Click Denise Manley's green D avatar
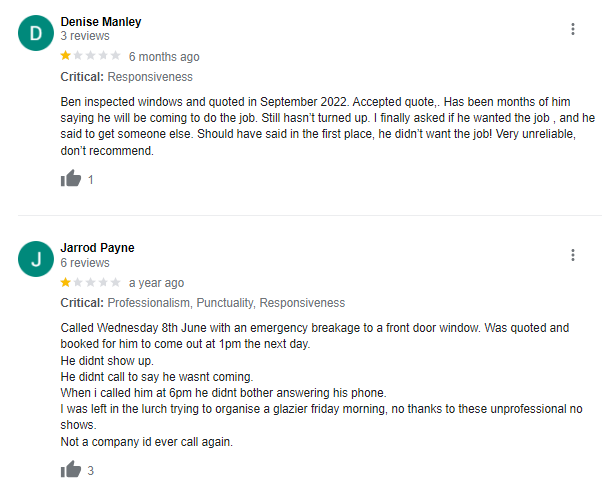 click(36, 33)
